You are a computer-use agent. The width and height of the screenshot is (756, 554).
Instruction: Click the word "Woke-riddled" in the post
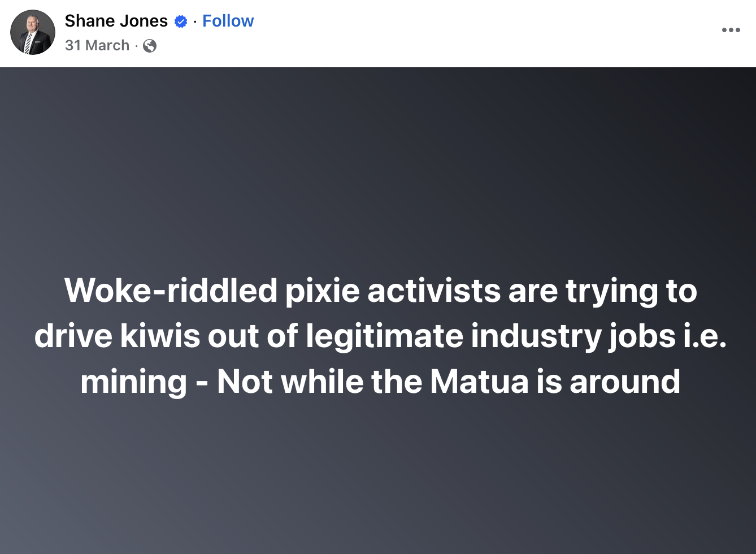click(x=171, y=291)
